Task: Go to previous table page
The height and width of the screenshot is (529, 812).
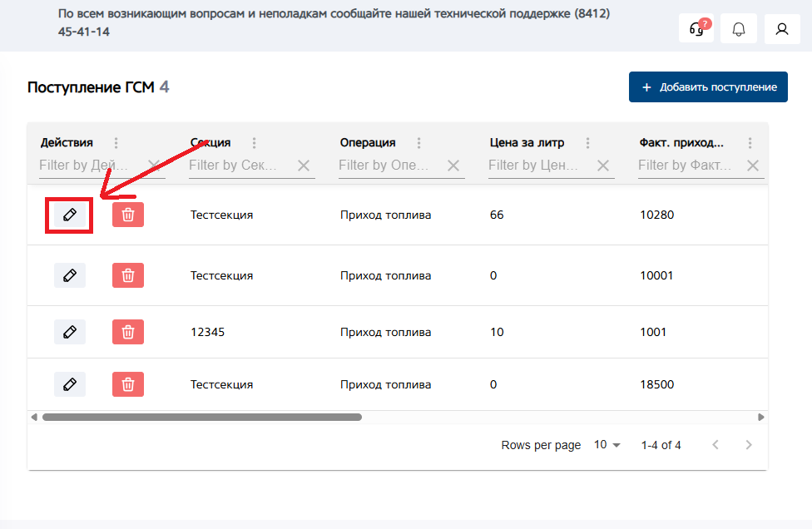Action: click(715, 445)
